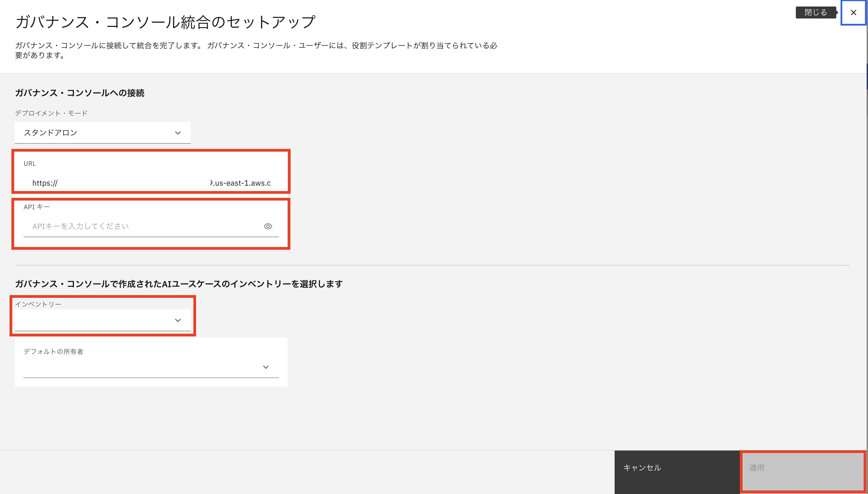Click the API キー input field
This screenshot has height=494, width=868.
click(x=142, y=226)
